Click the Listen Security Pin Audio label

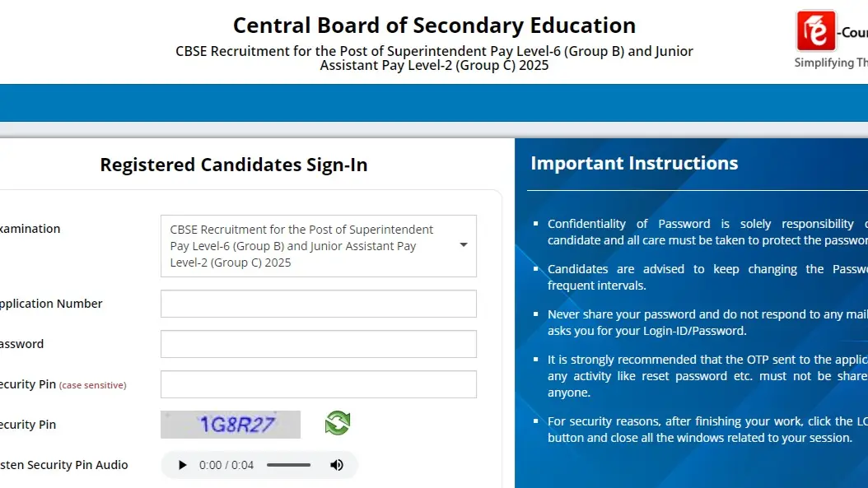[x=66, y=464]
